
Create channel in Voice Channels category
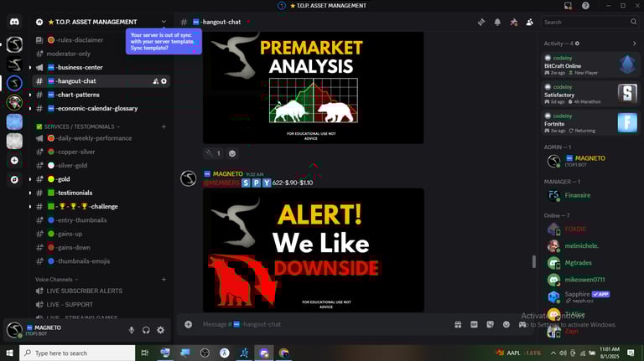[x=164, y=280]
